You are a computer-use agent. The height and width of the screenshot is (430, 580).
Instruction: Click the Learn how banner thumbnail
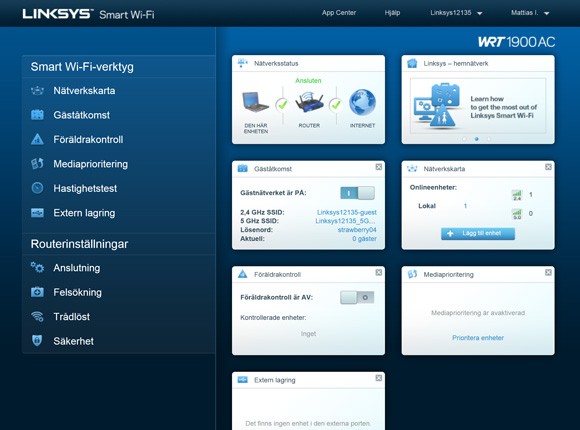point(478,106)
